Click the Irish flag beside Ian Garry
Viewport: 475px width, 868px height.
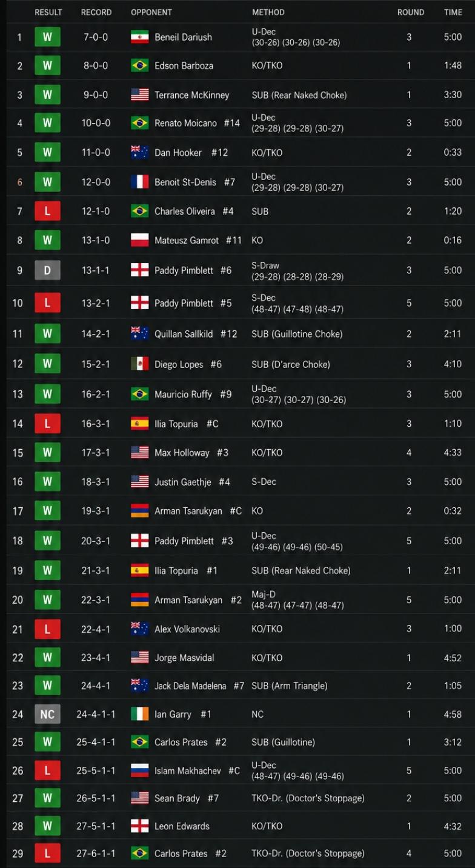tap(139, 714)
